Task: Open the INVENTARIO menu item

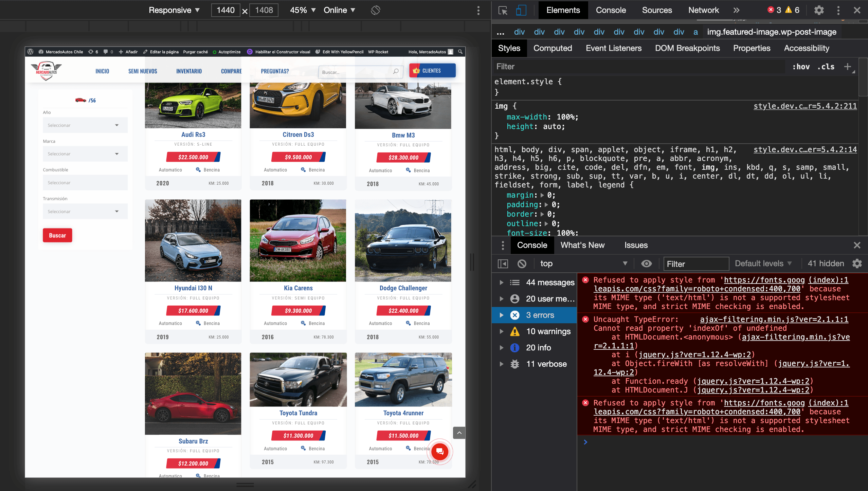Action: [x=189, y=71]
